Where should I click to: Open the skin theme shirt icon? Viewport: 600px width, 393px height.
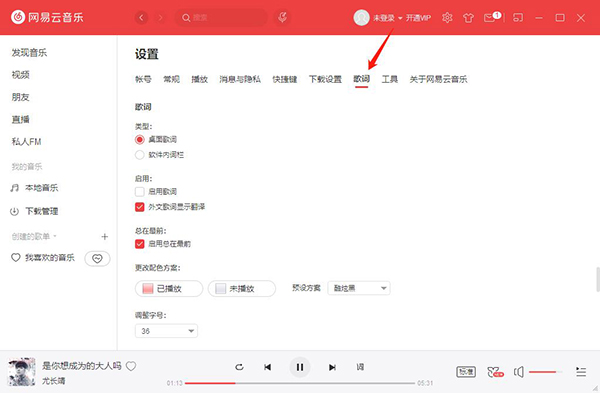tap(468, 18)
